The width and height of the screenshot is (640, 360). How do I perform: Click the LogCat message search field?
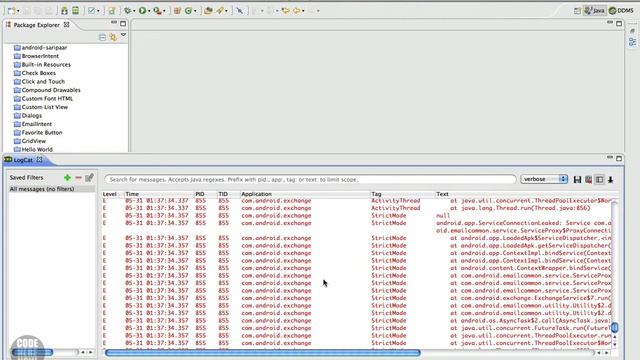(x=310, y=180)
